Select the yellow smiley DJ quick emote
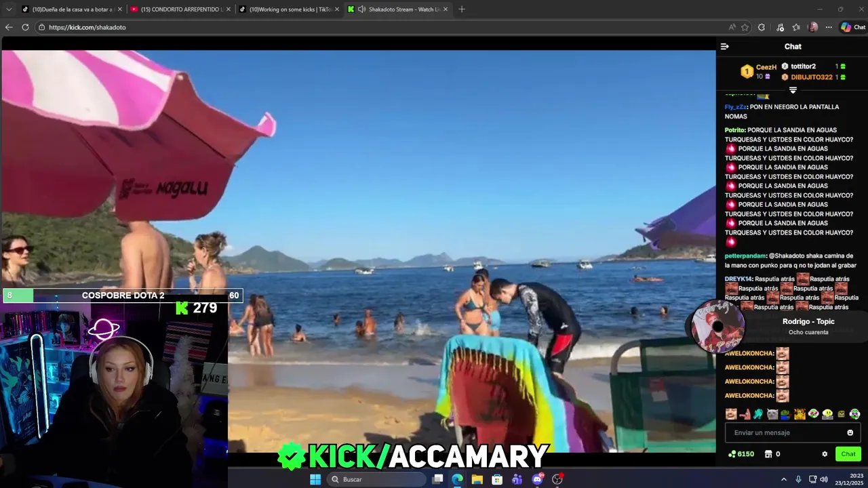 (x=827, y=413)
